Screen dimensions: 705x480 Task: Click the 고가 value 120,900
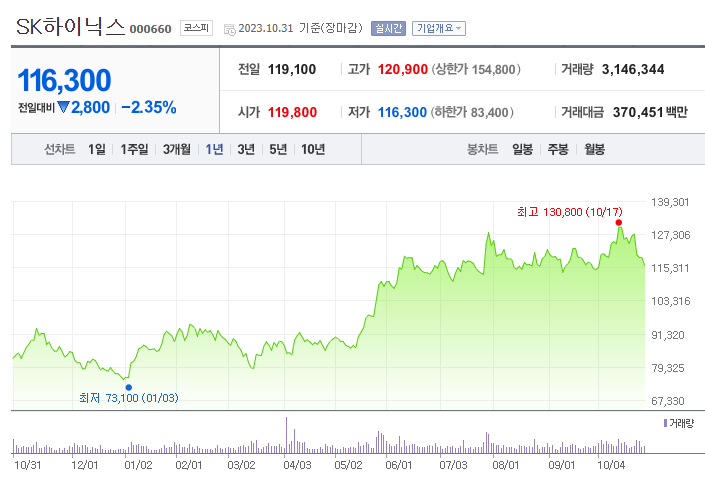click(x=402, y=69)
